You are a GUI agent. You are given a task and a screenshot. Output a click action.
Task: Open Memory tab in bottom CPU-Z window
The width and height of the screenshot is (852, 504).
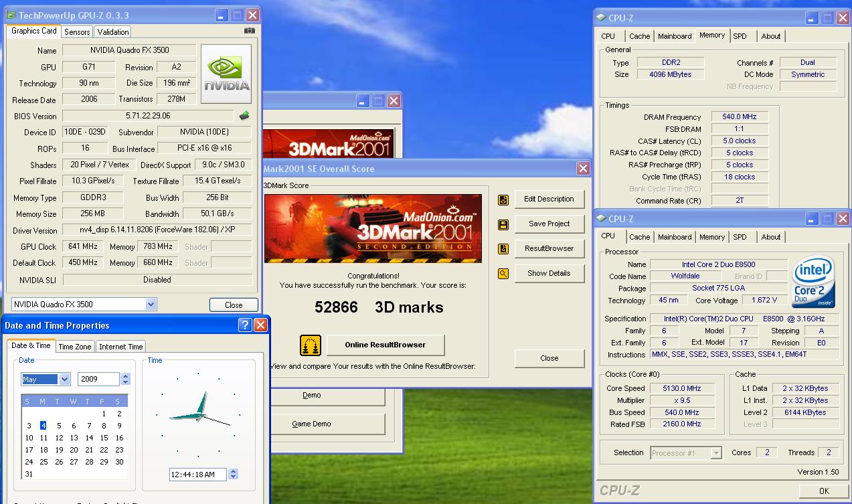tap(711, 237)
